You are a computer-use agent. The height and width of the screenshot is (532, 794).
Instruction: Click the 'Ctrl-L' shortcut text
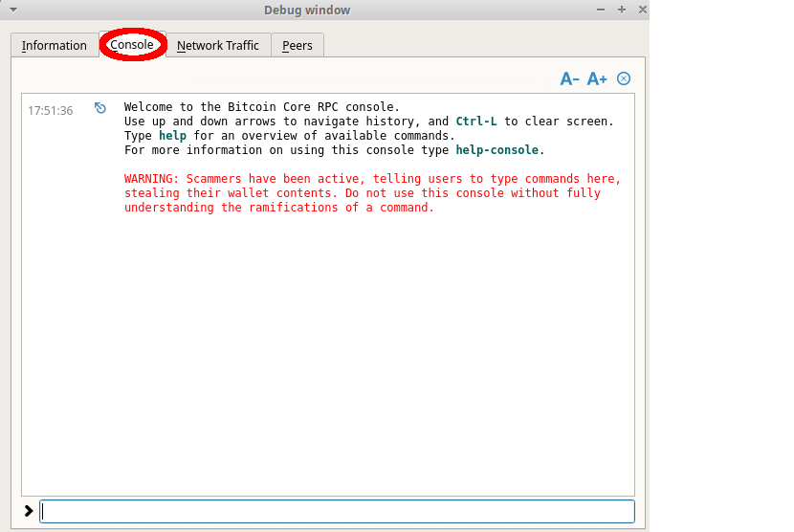(476, 122)
